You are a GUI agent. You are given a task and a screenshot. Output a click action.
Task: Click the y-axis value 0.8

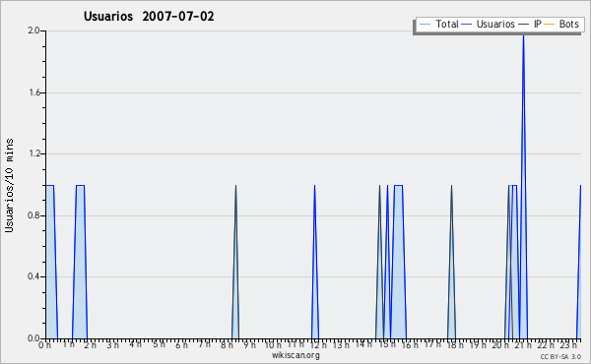(x=33, y=215)
